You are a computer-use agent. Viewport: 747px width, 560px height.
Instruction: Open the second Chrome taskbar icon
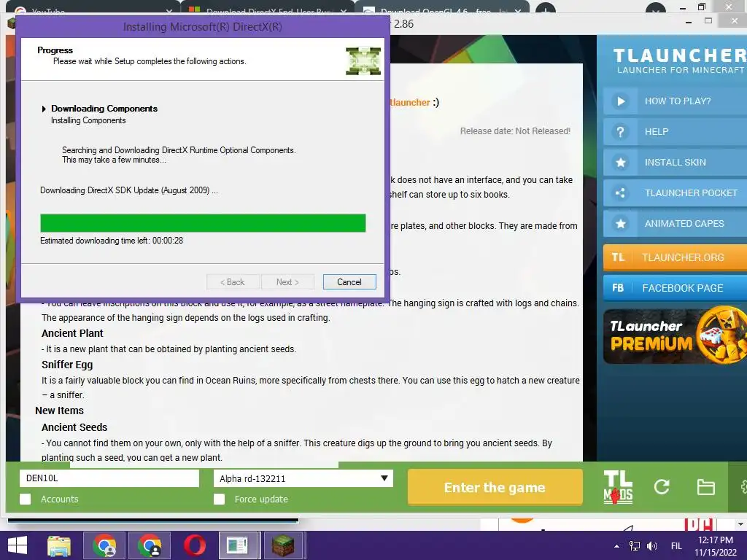pyautogui.click(x=150, y=545)
